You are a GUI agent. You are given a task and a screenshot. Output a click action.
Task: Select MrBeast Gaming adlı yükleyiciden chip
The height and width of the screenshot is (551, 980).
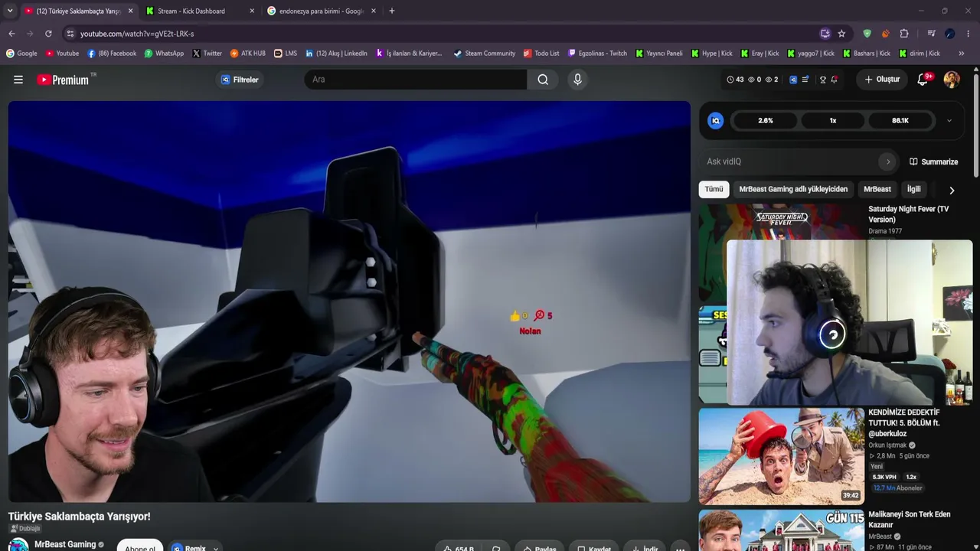[793, 189]
